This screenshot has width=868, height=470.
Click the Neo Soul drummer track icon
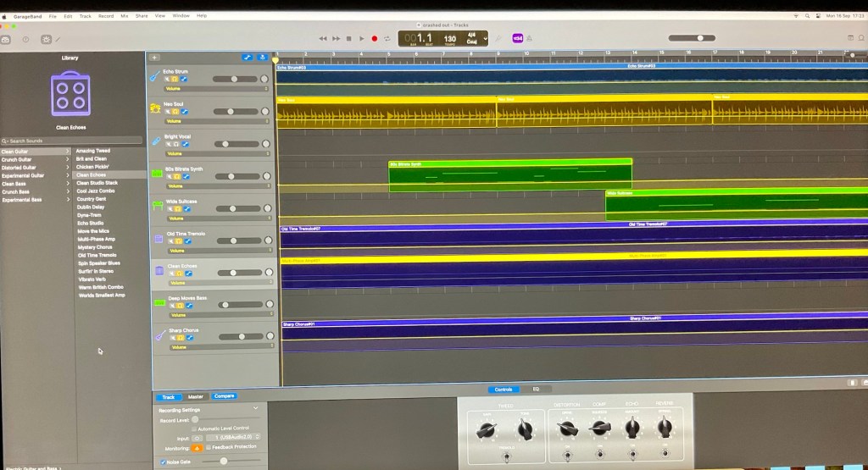click(155, 108)
